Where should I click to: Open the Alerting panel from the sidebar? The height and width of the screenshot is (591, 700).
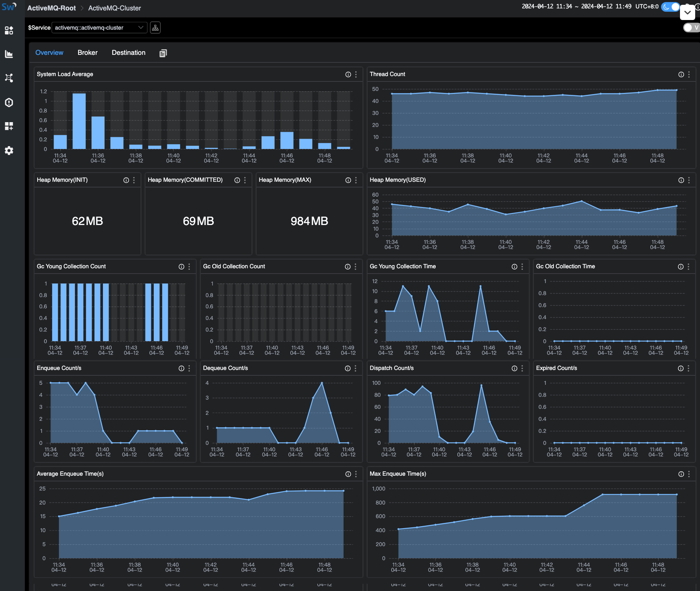coord(9,103)
